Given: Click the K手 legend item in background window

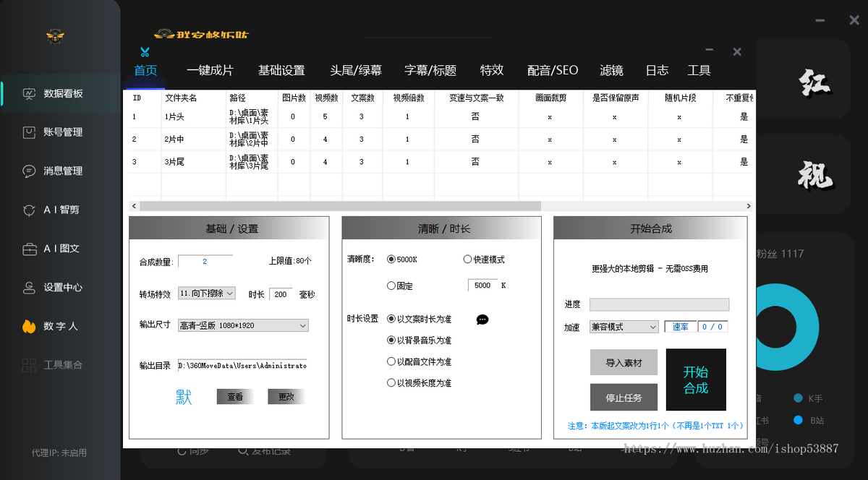Looking at the screenshot, I should point(808,398).
